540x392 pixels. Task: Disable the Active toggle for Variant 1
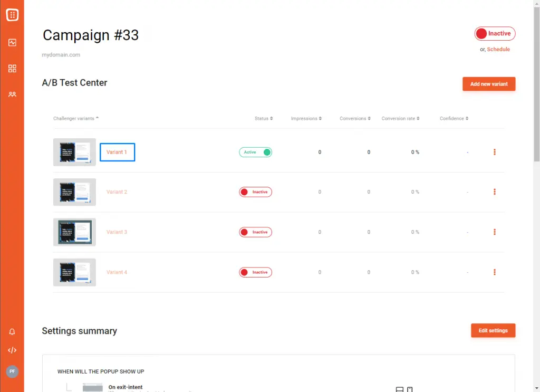click(256, 152)
